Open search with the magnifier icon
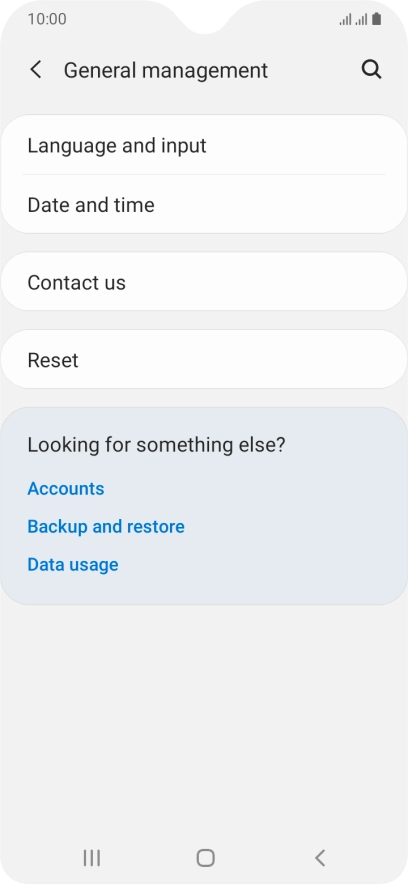The height and width of the screenshot is (884, 408). pyautogui.click(x=371, y=70)
